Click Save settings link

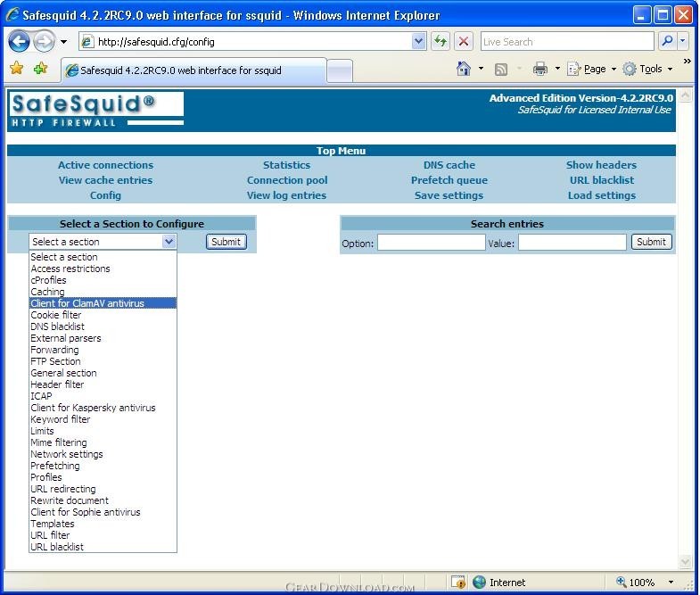(x=449, y=195)
